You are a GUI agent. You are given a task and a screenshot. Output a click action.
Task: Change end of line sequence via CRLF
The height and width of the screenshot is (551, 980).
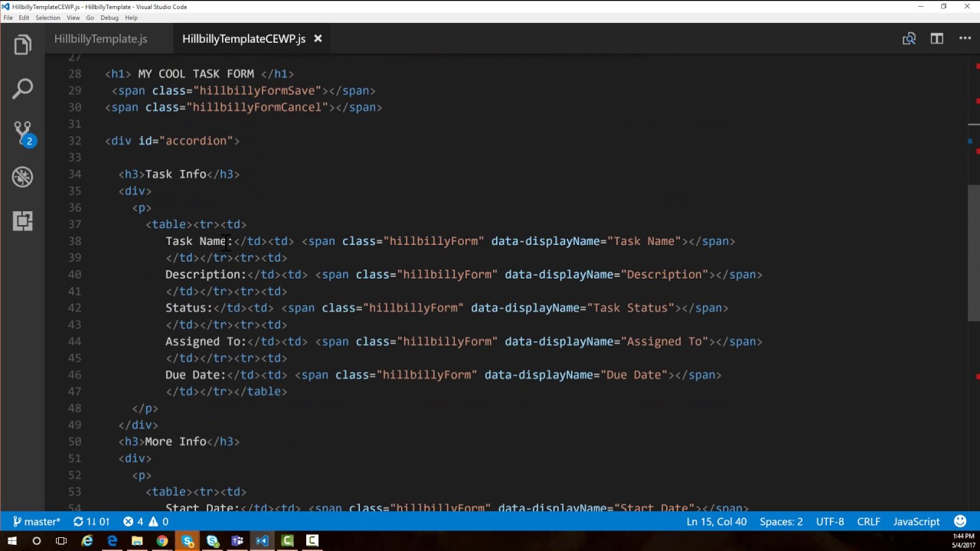tap(868, 522)
